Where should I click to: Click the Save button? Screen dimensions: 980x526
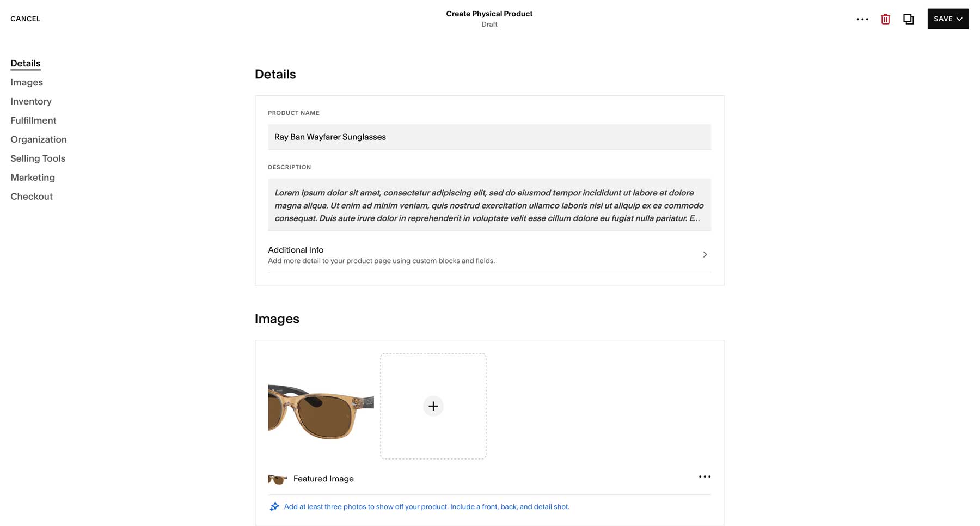(x=942, y=19)
